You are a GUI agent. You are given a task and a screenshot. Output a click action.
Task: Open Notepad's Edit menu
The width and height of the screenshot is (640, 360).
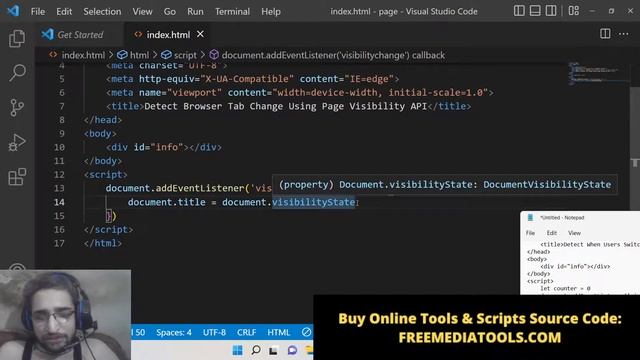pyautogui.click(x=551, y=233)
